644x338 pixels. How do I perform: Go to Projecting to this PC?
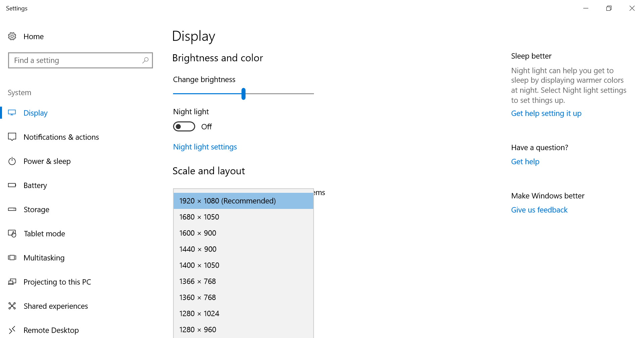57,282
